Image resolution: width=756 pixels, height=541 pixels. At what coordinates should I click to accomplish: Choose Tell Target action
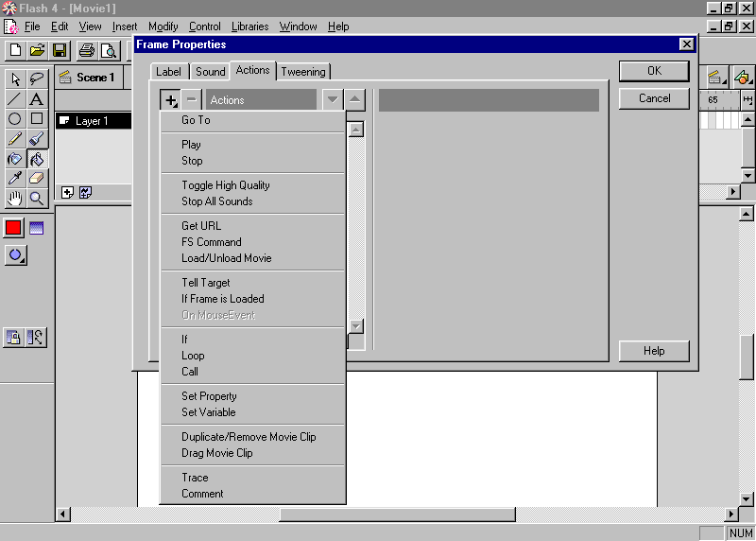[252, 283]
